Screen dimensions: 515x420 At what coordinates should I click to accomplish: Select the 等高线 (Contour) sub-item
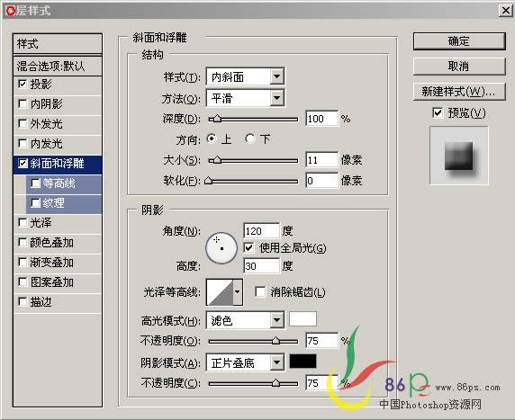[x=64, y=183]
